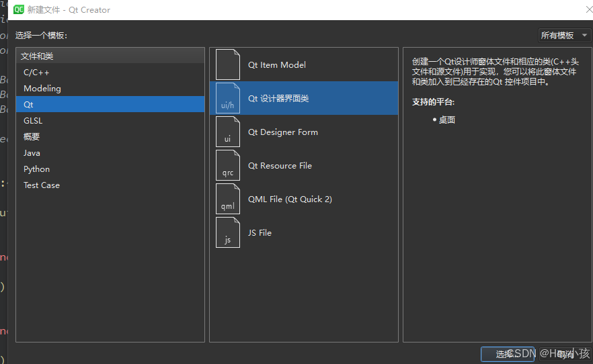Click the 桌面 platform entry

(446, 120)
